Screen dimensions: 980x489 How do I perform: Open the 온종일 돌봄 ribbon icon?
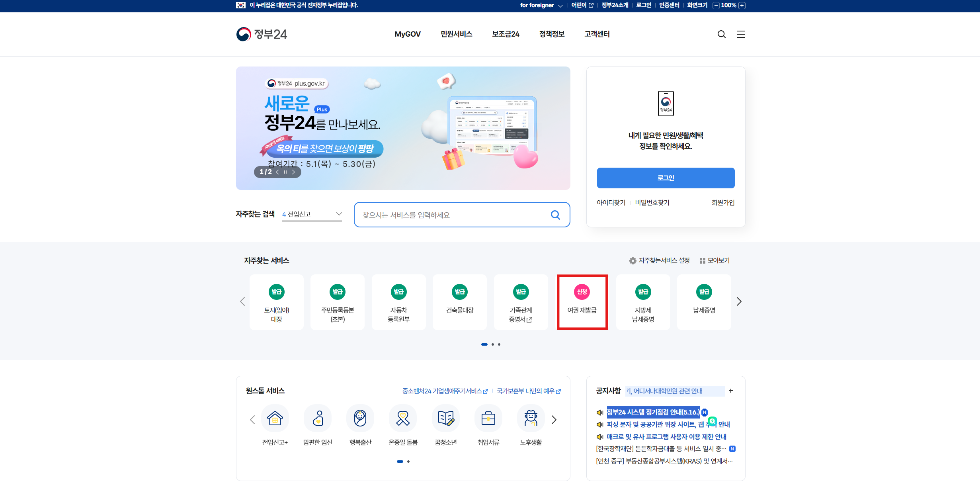[403, 418]
